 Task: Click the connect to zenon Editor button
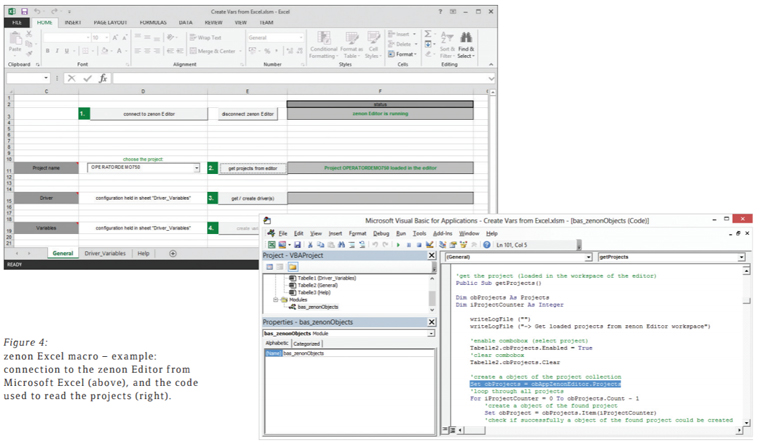[149, 114]
